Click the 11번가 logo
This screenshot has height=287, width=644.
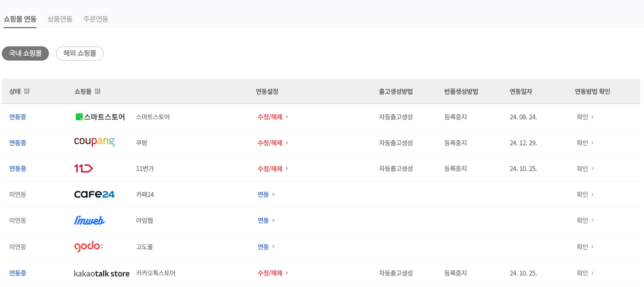(84, 168)
